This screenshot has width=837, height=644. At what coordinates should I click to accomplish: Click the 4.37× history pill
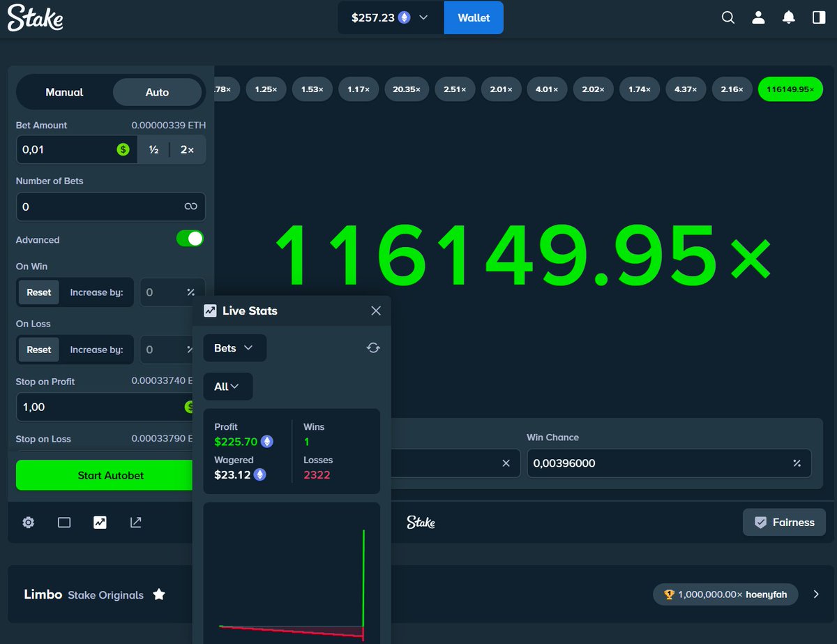(686, 89)
